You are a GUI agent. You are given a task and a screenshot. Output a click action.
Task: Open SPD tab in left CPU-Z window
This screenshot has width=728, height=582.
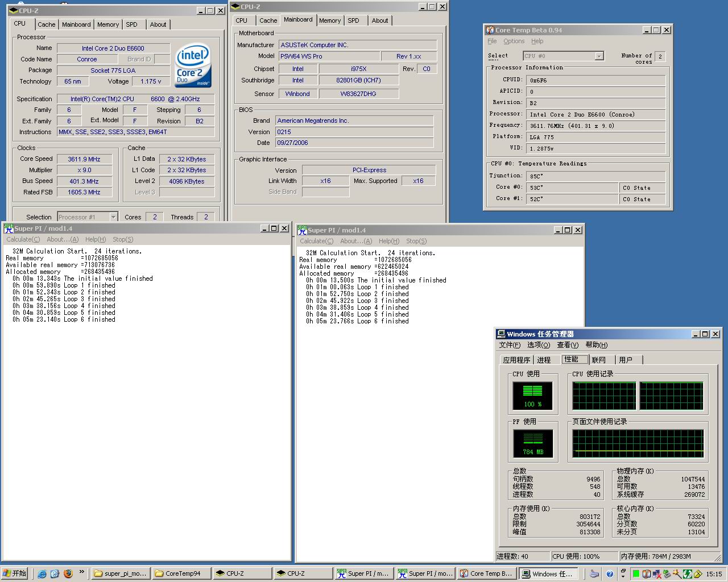[x=132, y=24]
